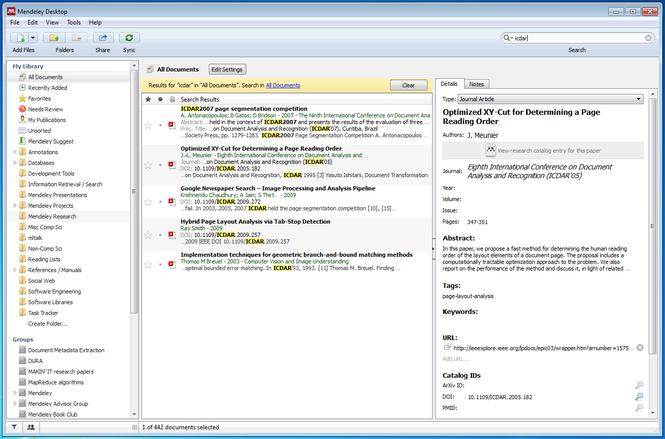Click the Edit Settings button
The image size is (665, 439).
click(x=227, y=69)
